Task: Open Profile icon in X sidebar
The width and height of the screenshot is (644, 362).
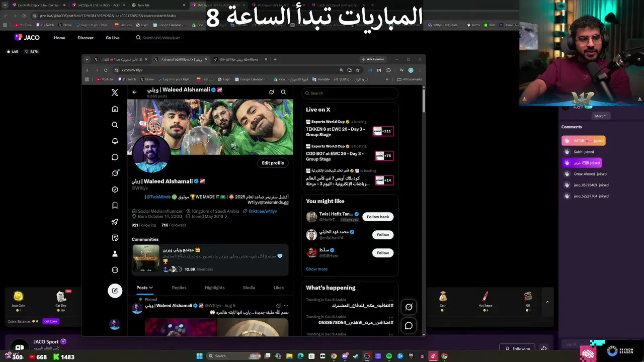Action: 115,254
